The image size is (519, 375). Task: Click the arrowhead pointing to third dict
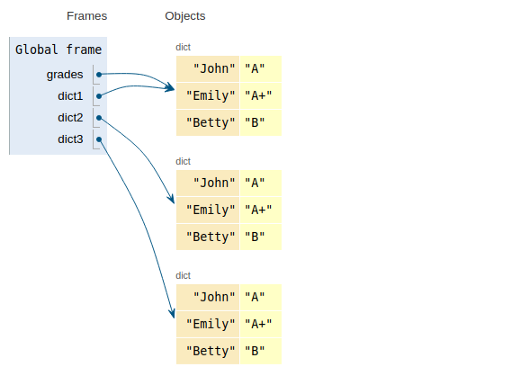pos(172,313)
